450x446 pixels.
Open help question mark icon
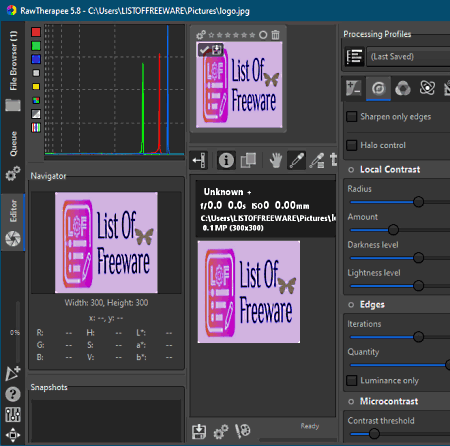coord(13,394)
